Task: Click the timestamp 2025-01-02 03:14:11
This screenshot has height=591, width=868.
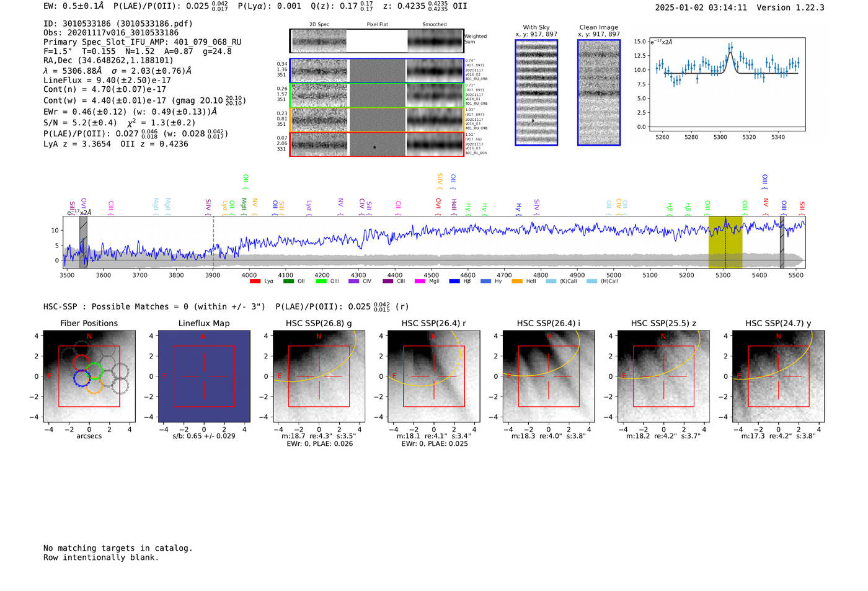Action: [x=701, y=7]
